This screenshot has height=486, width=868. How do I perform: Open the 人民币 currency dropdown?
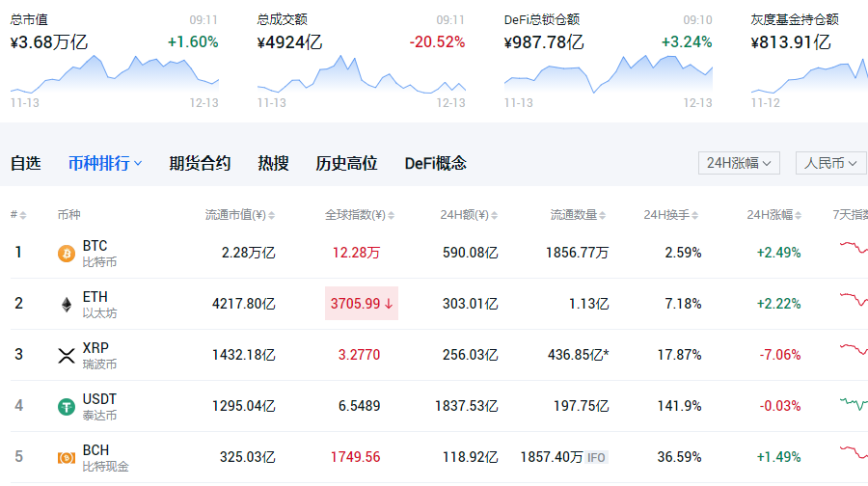[830, 163]
